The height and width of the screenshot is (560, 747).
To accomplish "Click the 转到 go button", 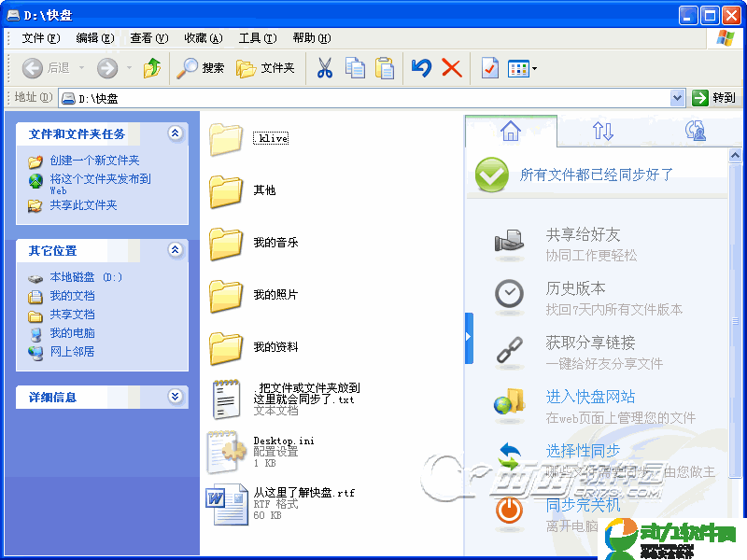I will coord(714,97).
